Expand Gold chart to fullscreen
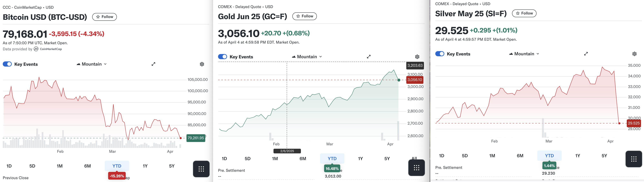 tap(369, 57)
